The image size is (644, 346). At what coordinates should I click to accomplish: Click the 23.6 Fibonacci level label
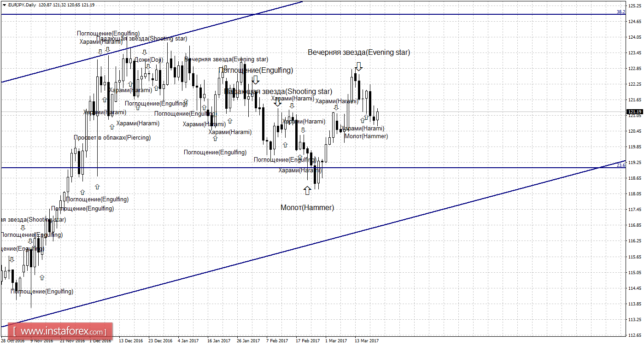(621, 165)
